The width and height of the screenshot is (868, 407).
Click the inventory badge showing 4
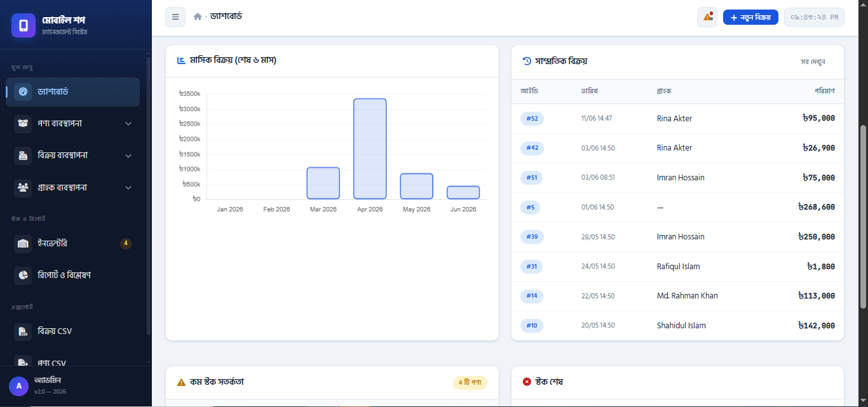click(x=126, y=243)
